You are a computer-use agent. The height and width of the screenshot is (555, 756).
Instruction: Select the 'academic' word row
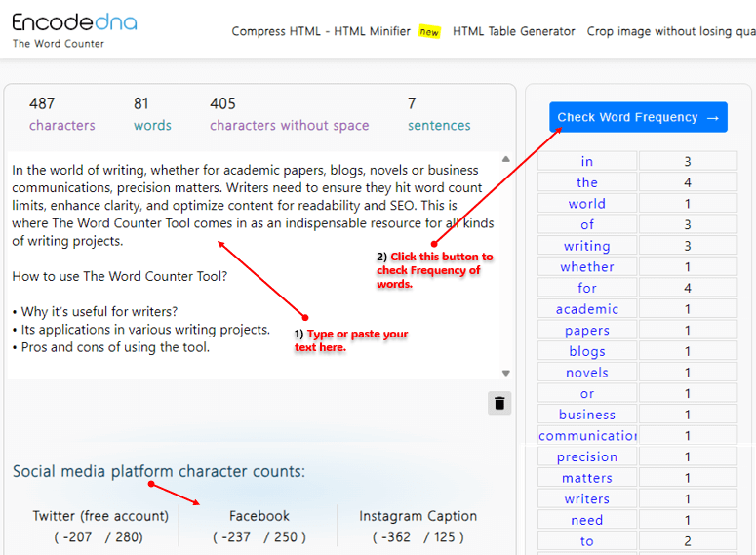587,309
